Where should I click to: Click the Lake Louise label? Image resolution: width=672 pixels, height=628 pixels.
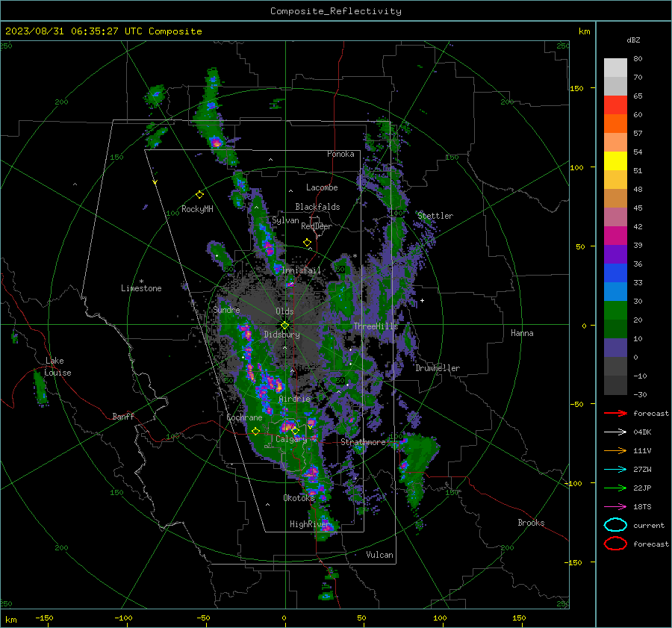pos(57,367)
